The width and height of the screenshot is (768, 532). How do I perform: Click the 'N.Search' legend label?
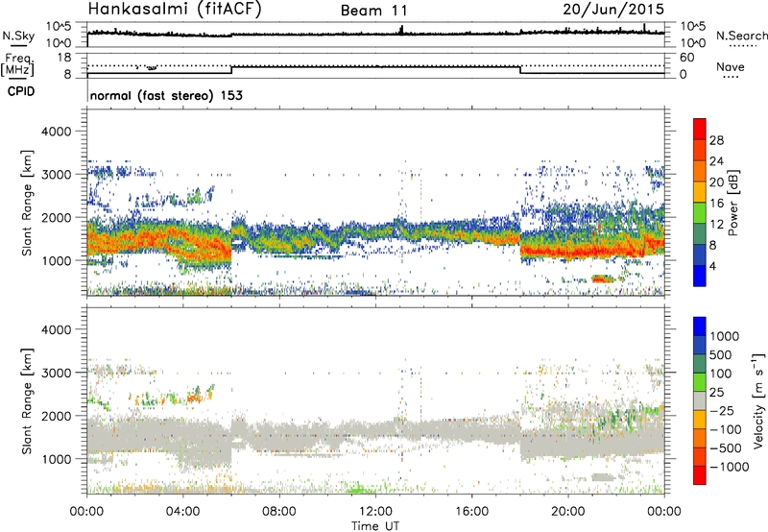coord(742,36)
